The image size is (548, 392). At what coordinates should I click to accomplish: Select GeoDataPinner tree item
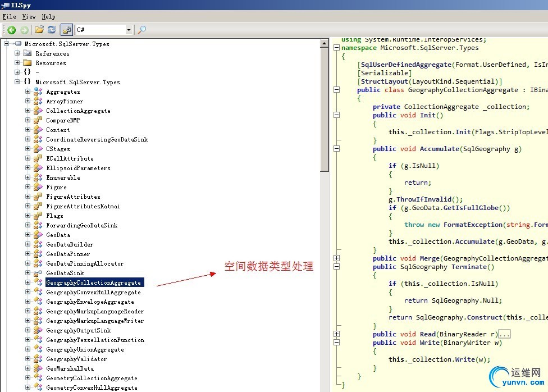(x=68, y=254)
